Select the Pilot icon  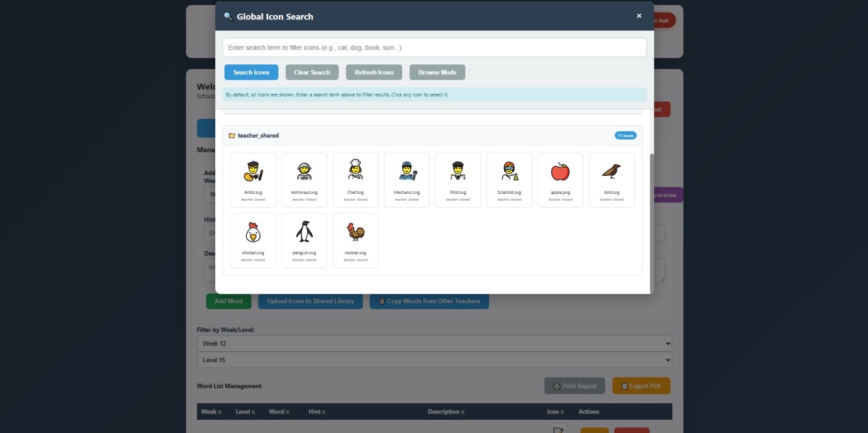458,179
